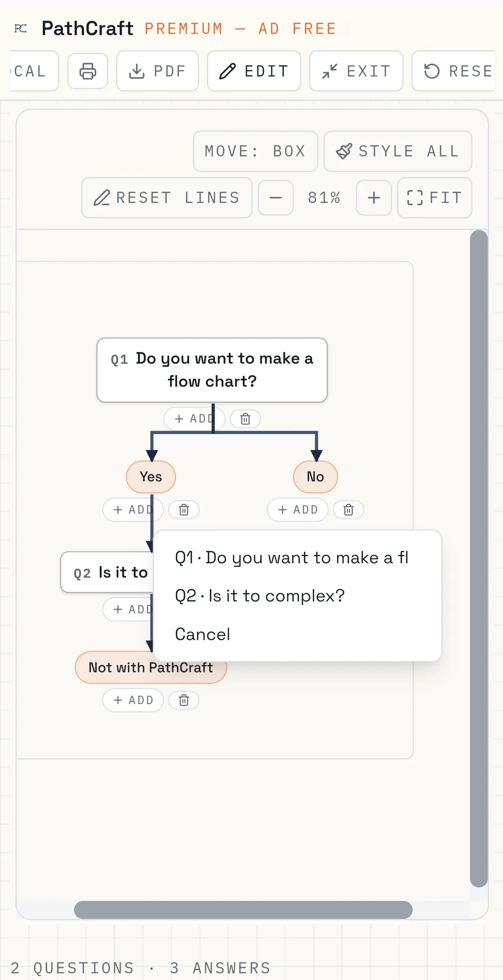
Task: Select the No answer node
Action: click(x=316, y=476)
